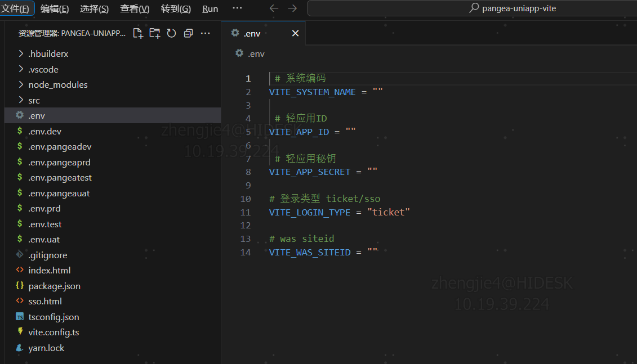Open the .env.pangeatest file
This screenshot has width=637, height=364.
[113, 178]
